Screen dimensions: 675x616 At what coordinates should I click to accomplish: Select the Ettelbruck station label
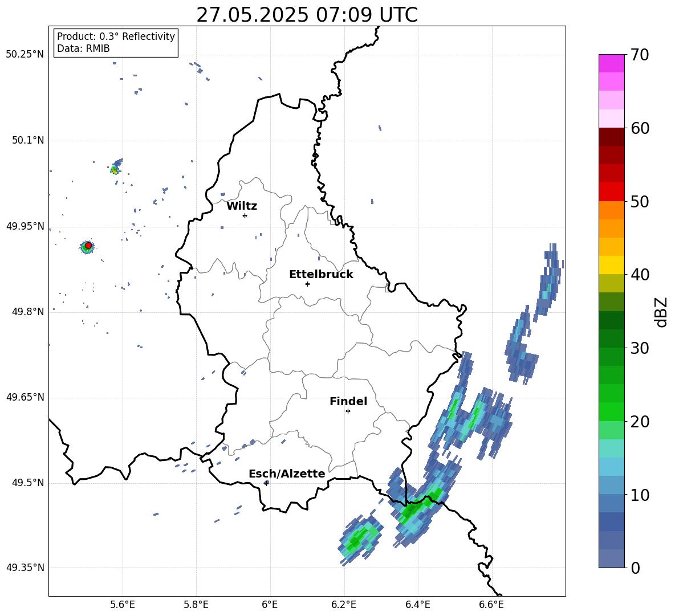(321, 275)
